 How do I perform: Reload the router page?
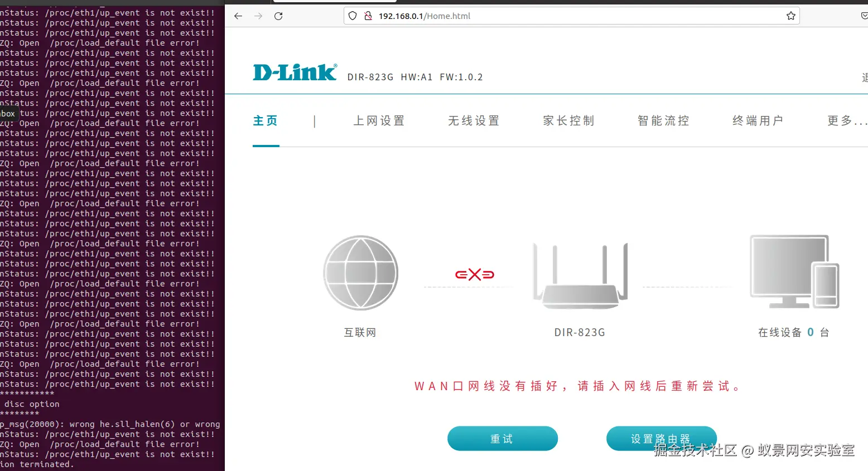(278, 16)
